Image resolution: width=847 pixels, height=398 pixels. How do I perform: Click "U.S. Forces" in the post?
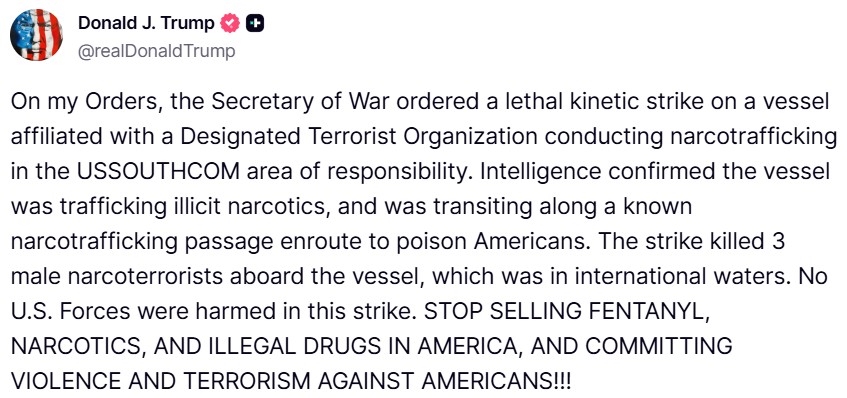[68, 311]
